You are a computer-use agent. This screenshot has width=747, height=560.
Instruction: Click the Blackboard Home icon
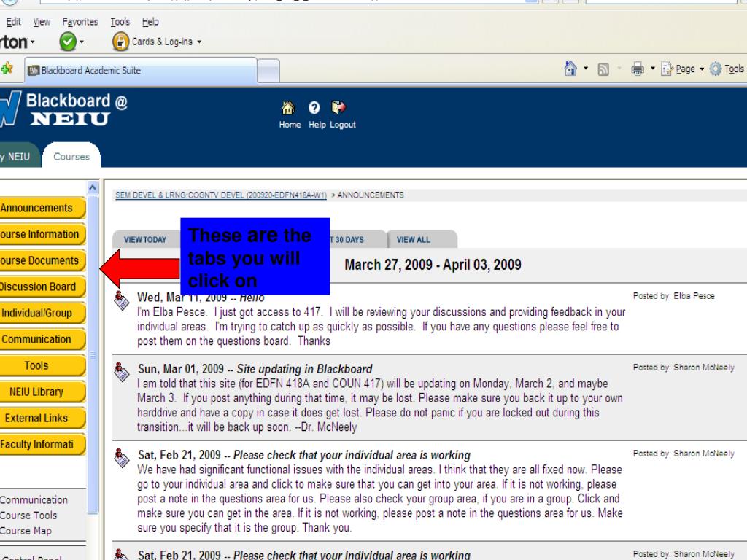pos(287,108)
